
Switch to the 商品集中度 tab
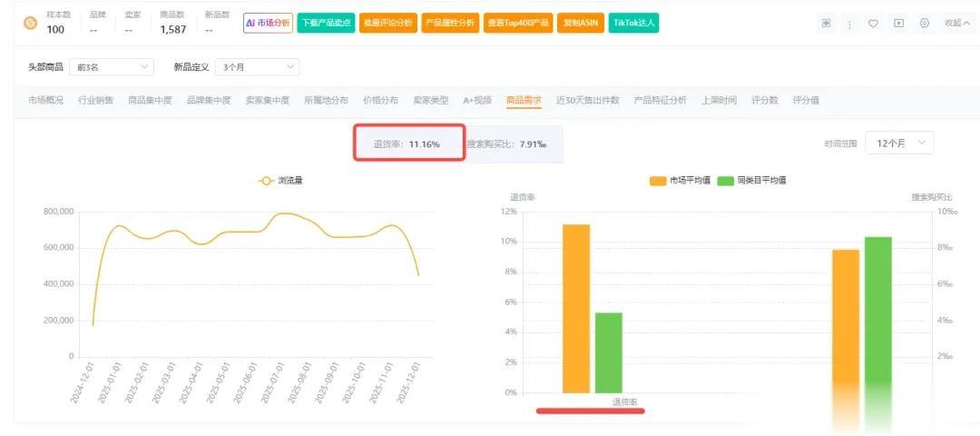150,100
